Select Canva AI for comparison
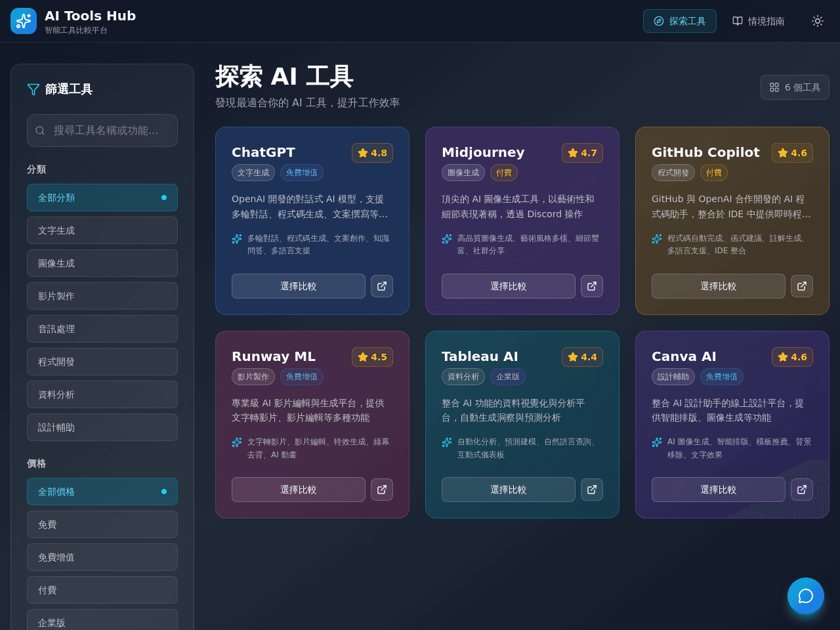 tap(719, 490)
